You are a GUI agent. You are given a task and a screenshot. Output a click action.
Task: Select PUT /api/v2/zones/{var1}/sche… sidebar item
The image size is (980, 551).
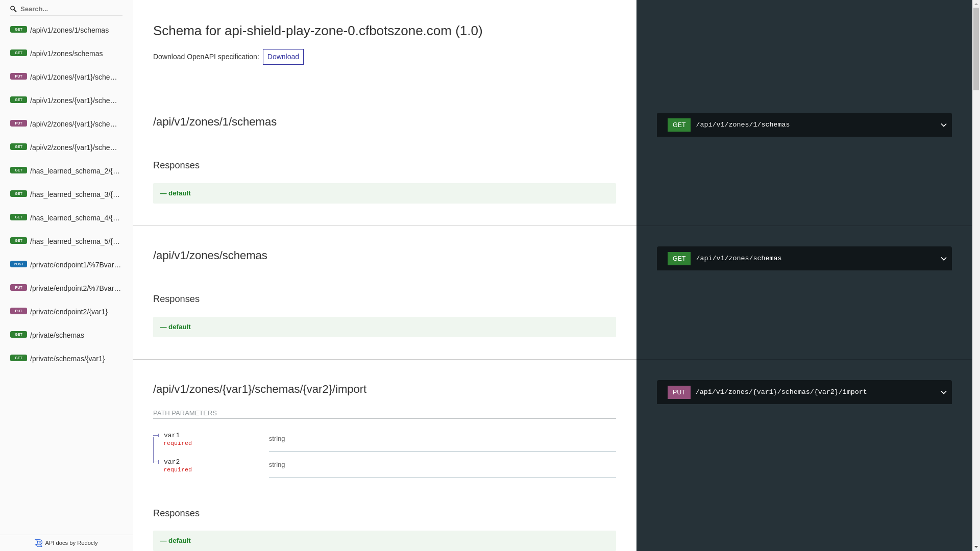coord(66,124)
